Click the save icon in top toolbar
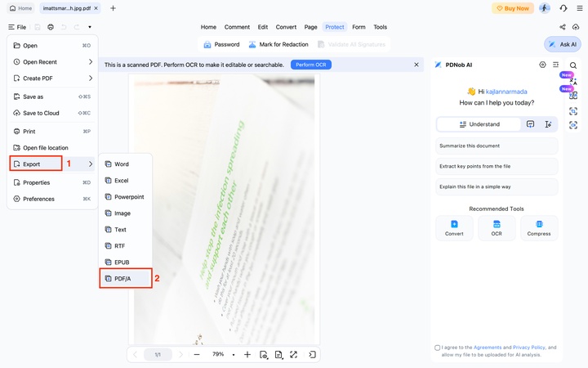 pyautogui.click(x=38, y=27)
